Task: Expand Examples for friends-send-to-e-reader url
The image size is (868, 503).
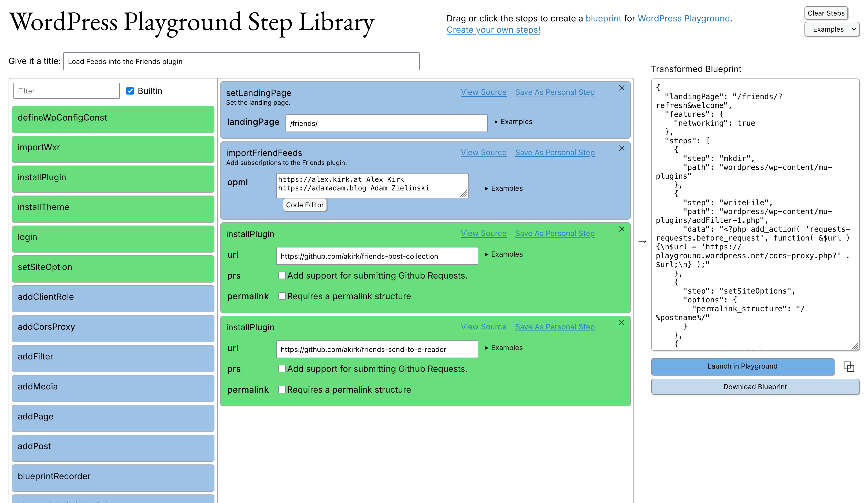Action: [x=504, y=348]
